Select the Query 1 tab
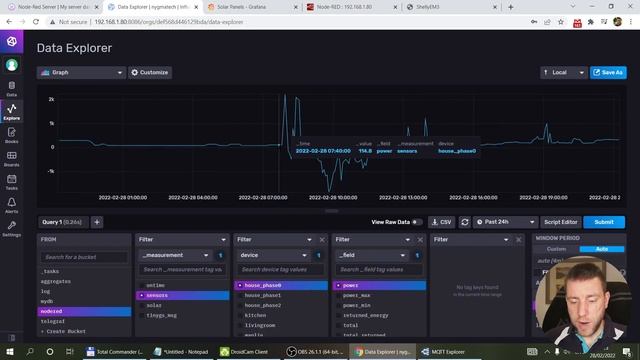 [63, 222]
